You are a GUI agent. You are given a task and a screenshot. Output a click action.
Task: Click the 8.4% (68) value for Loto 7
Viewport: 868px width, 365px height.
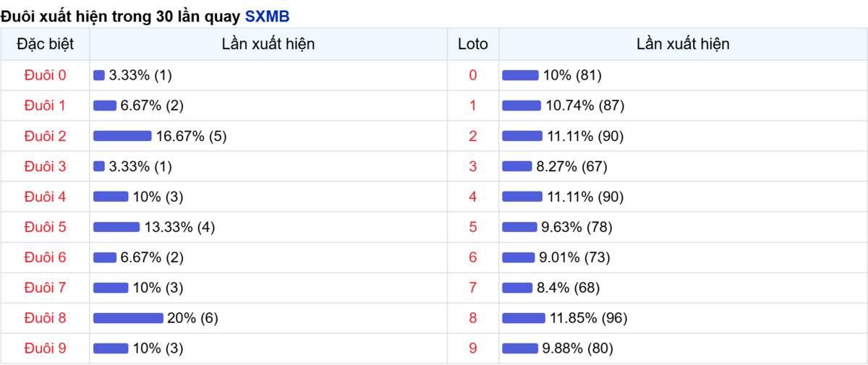point(568,288)
